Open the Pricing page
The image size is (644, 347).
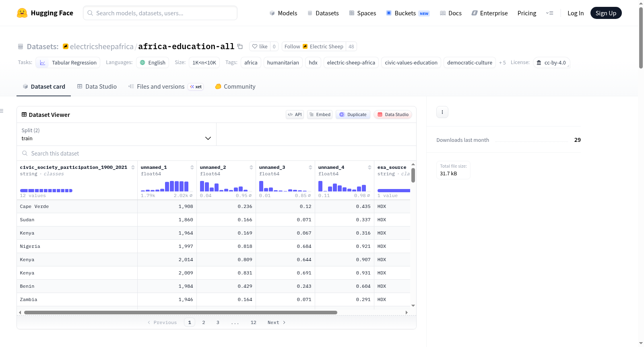[527, 13]
